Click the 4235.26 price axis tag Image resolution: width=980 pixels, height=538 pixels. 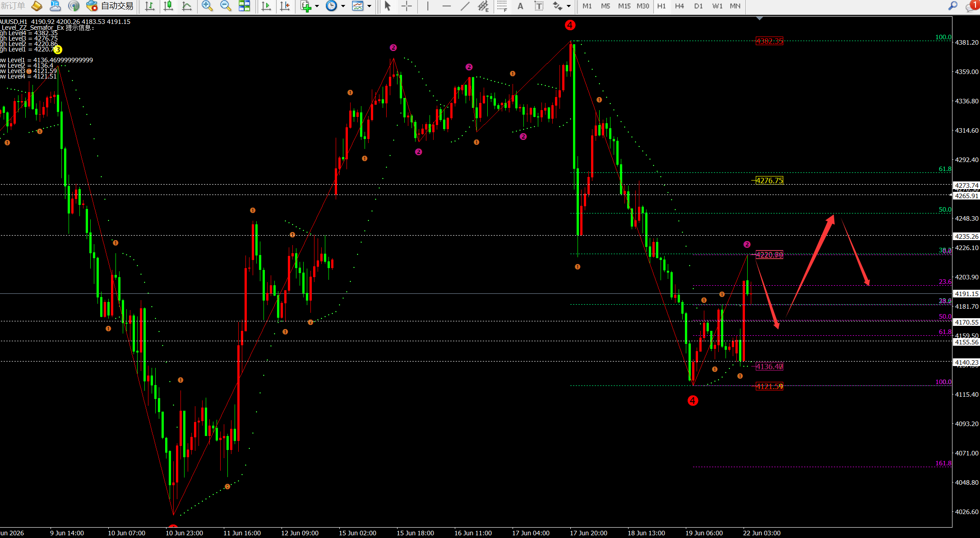[966, 237]
